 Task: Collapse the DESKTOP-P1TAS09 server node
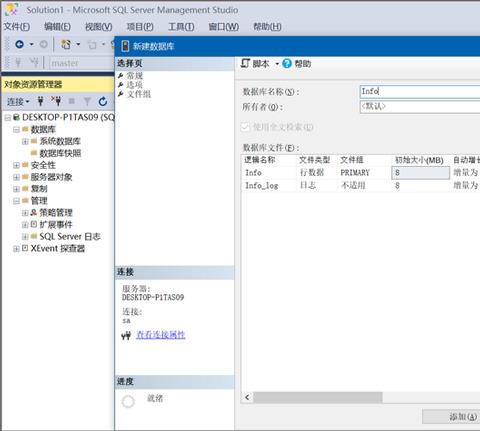(8, 118)
